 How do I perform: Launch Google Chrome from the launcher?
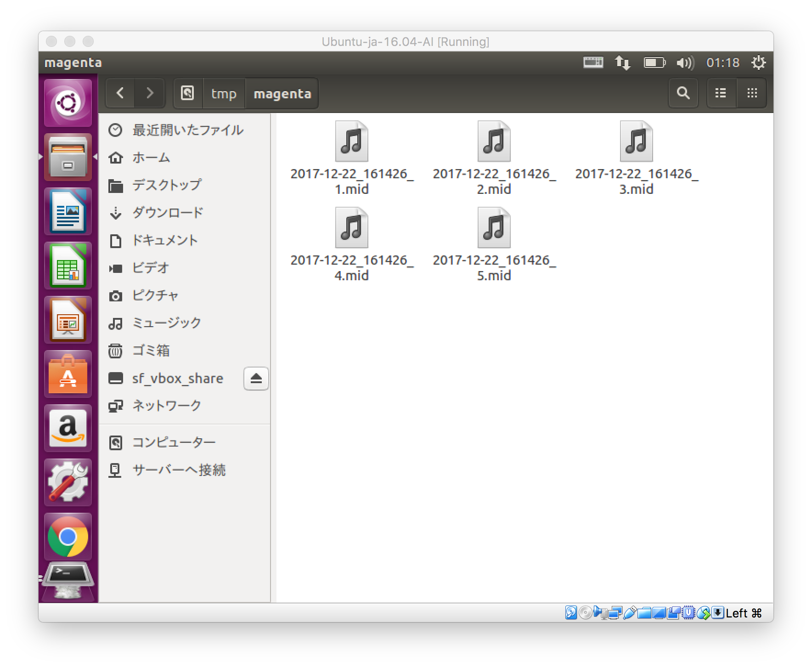coord(68,537)
